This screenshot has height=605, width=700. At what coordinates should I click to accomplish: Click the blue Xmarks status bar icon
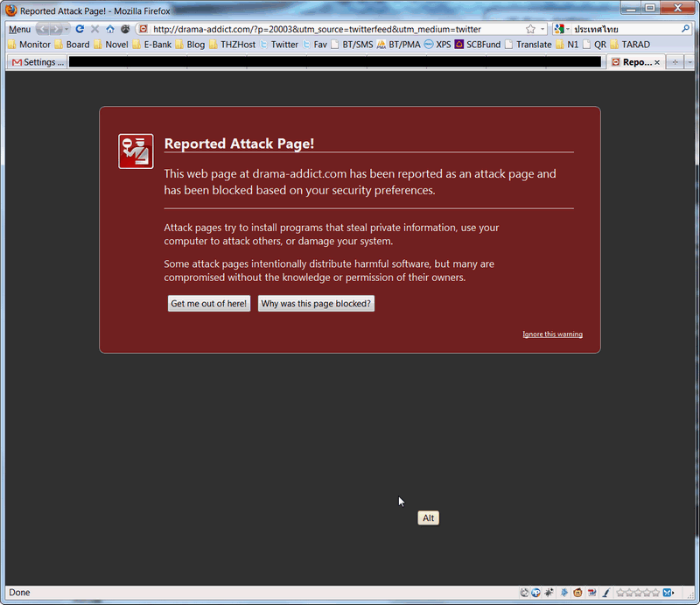[x=668, y=593]
